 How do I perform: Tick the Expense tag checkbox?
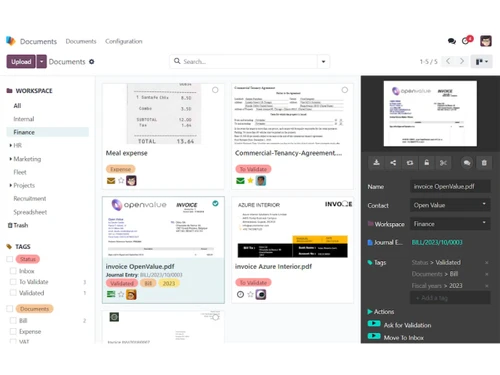[x=13, y=332]
